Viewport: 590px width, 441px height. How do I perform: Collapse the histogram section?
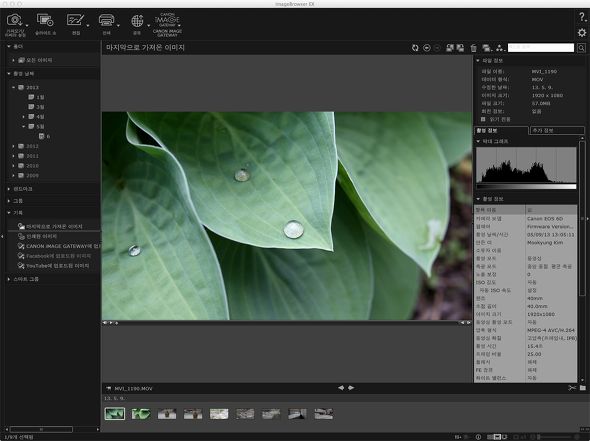[x=478, y=141]
